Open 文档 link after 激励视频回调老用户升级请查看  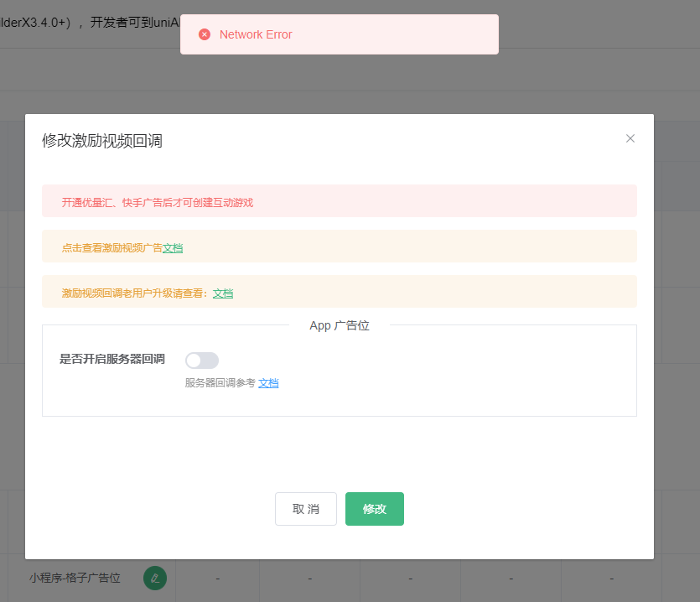click(223, 293)
